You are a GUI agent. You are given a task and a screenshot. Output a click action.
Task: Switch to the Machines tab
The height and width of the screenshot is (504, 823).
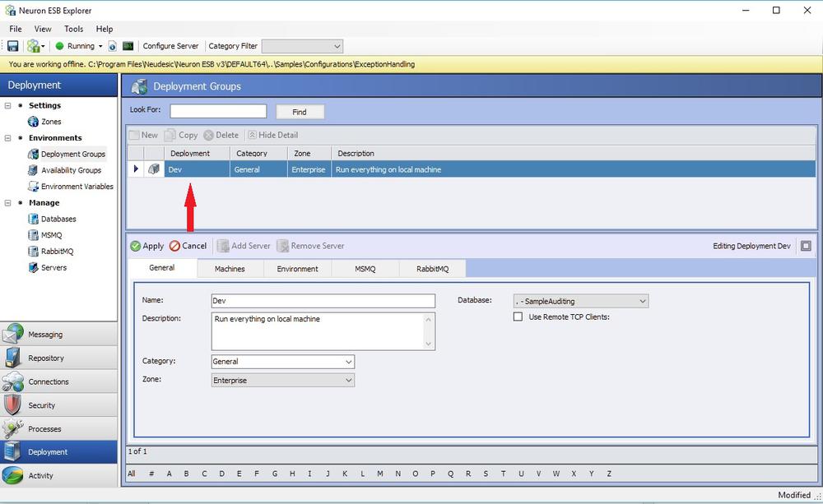tap(230, 269)
